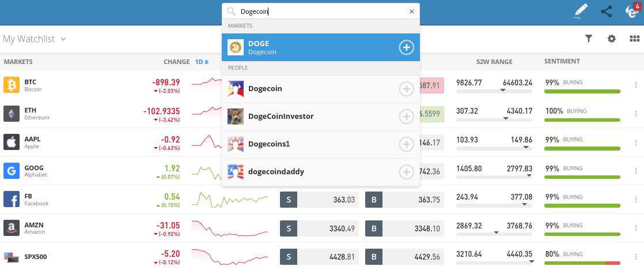Open the Dogecoin user profile result

pyautogui.click(x=321, y=89)
